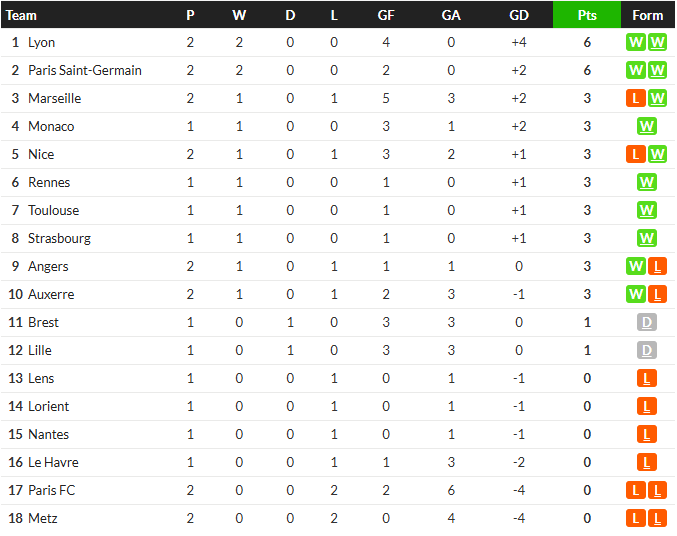
Task: Open Monaco's W form result badge
Action: pyautogui.click(x=646, y=127)
